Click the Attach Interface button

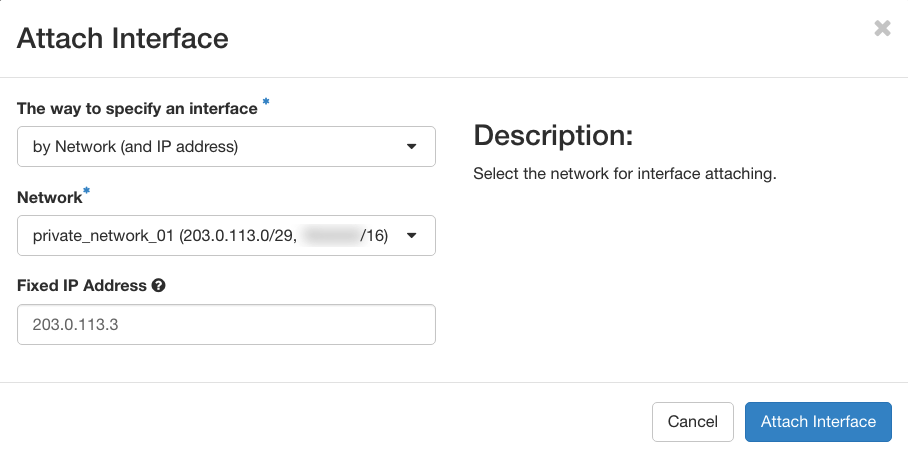(x=818, y=422)
